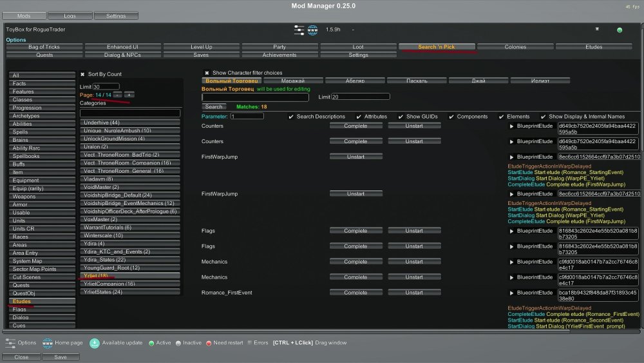Click the red Need restart indicator icon
644x363 pixels.
coord(209,343)
